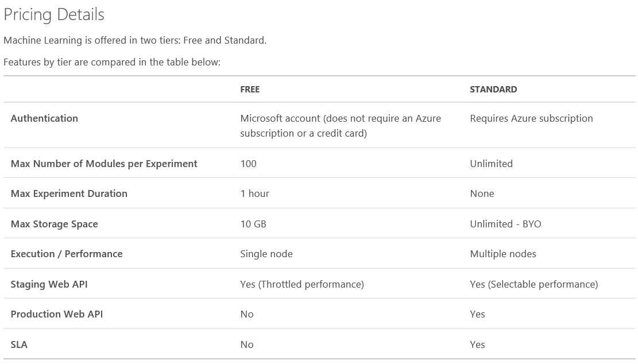The image size is (638, 364).
Task: Click the 'Requires Azure subscription' cell
Action: tap(531, 118)
